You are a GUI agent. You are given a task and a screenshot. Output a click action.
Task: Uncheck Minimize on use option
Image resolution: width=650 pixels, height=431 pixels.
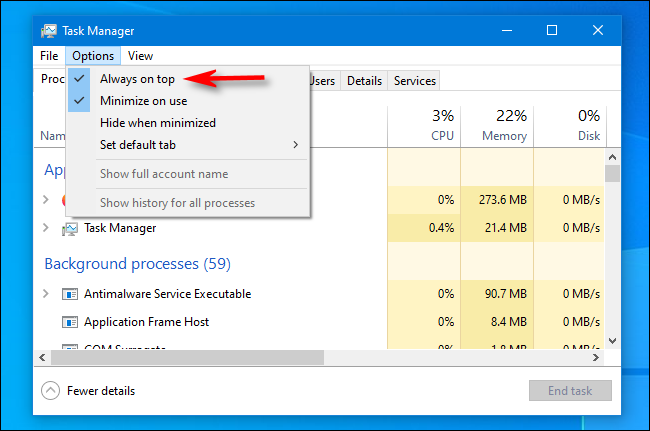pyautogui.click(x=143, y=100)
